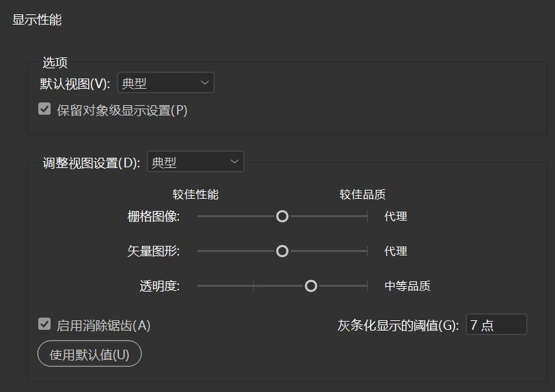Image resolution: width=555 pixels, height=392 pixels.
Task: Click the first tick mark on 透明度 slider
Action: pyautogui.click(x=254, y=286)
